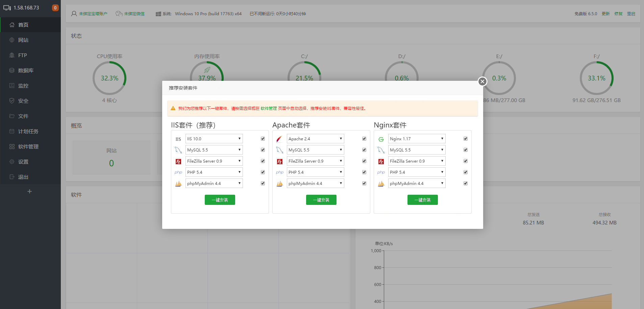
Task: Uncheck FileZilla Server checkbox in IIS suite
Action: (x=263, y=161)
